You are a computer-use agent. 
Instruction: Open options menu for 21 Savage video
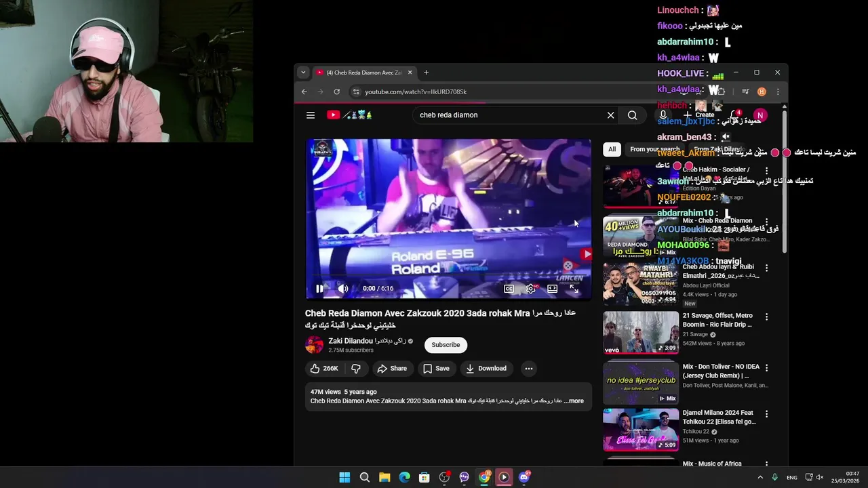[767, 317]
